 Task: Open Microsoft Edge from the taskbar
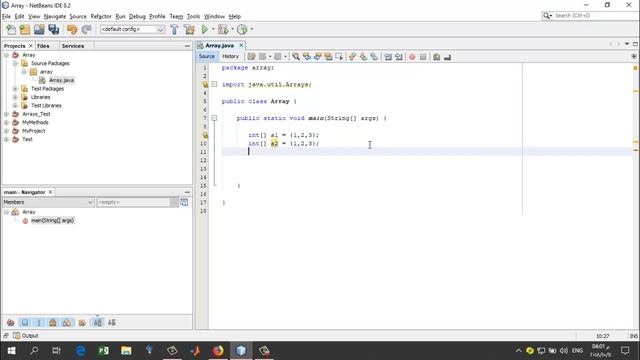(81, 350)
